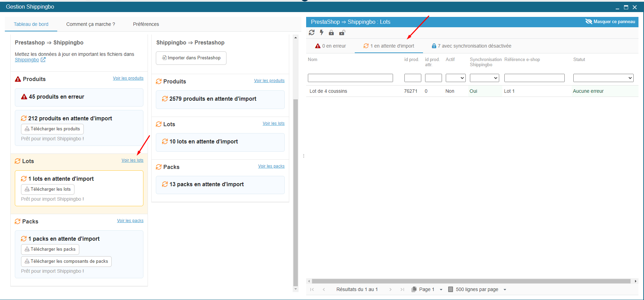The height and width of the screenshot is (300, 644).
Task: Focus the Nom filter input field
Action: tap(350, 78)
